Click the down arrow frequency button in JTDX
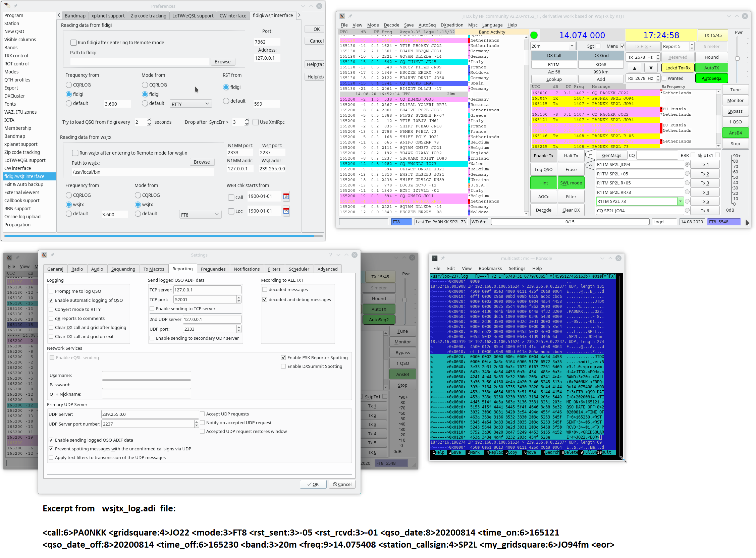 coord(651,68)
